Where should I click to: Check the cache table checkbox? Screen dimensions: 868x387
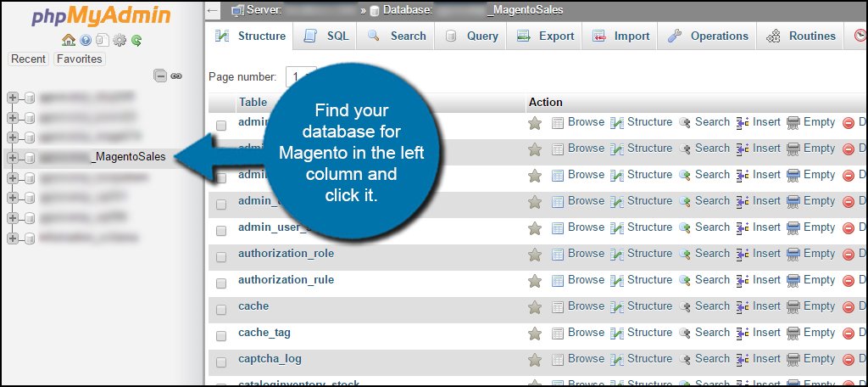[221, 310]
